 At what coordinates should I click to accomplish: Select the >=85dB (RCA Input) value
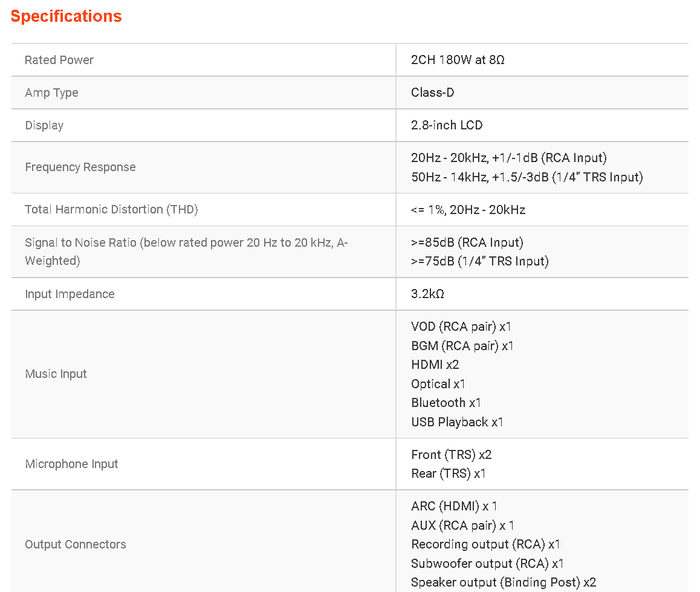click(467, 242)
